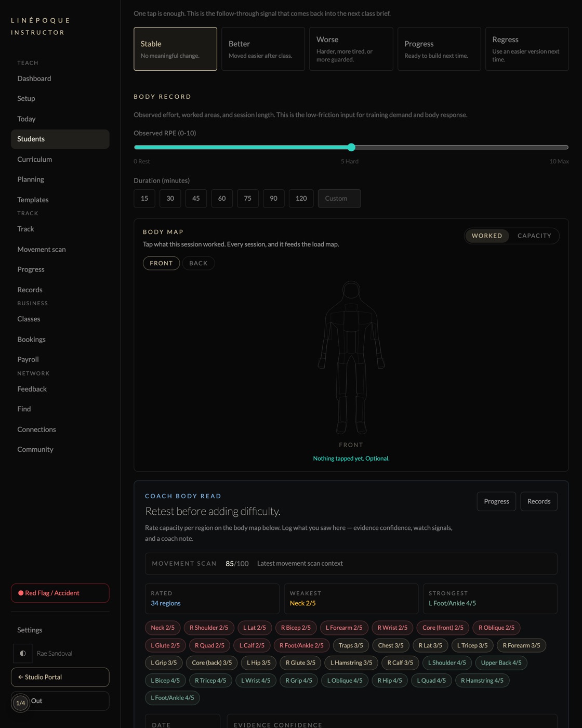Open Feedback in the sidebar
This screenshot has height=728, width=582.
point(60,389)
